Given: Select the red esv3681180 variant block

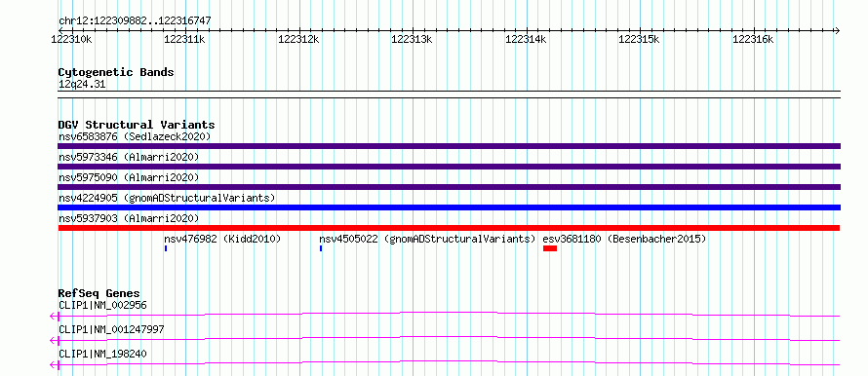Looking at the screenshot, I should tap(550, 248).
